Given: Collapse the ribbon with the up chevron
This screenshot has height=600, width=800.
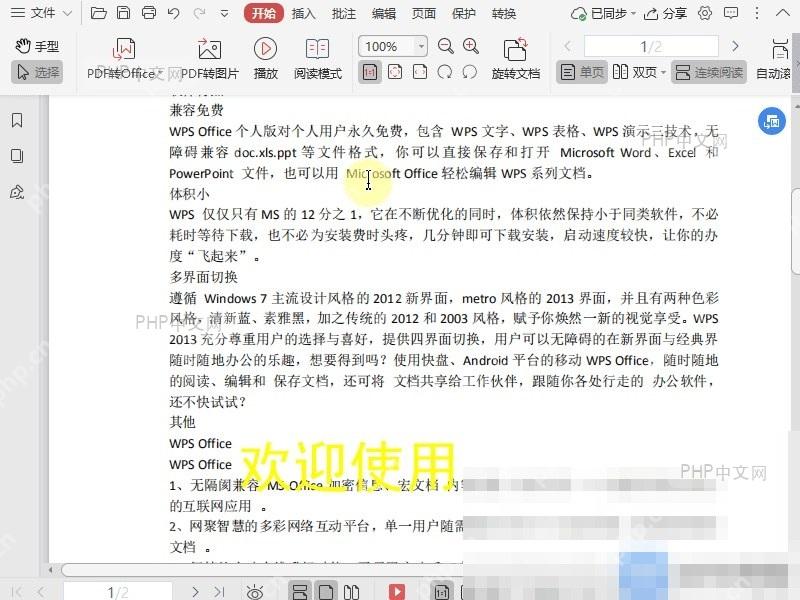Looking at the screenshot, I should point(782,13).
